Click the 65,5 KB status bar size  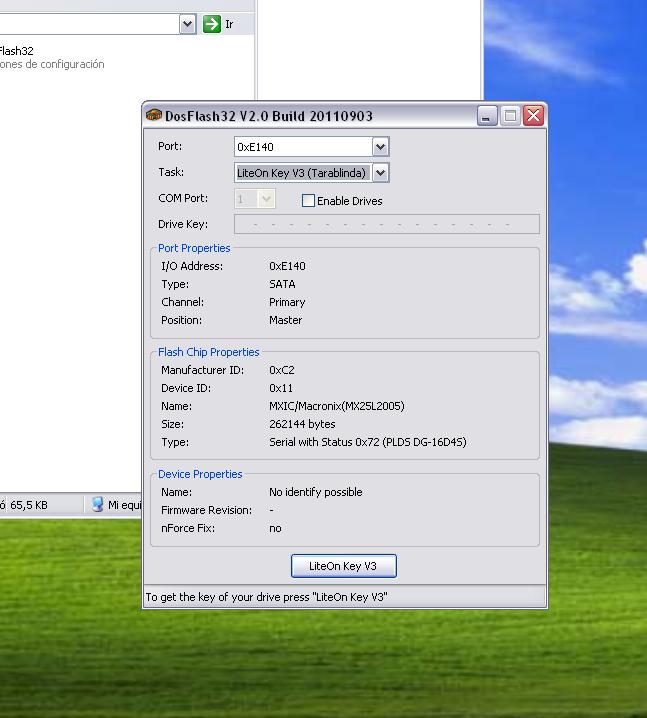click(x=26, y=505)
